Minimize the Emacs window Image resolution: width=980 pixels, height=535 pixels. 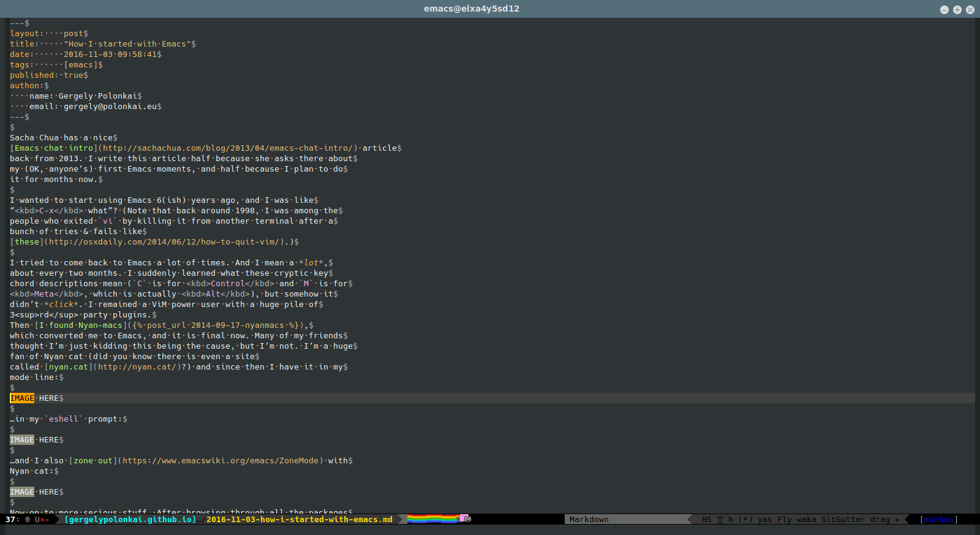[x=944, y=10]
